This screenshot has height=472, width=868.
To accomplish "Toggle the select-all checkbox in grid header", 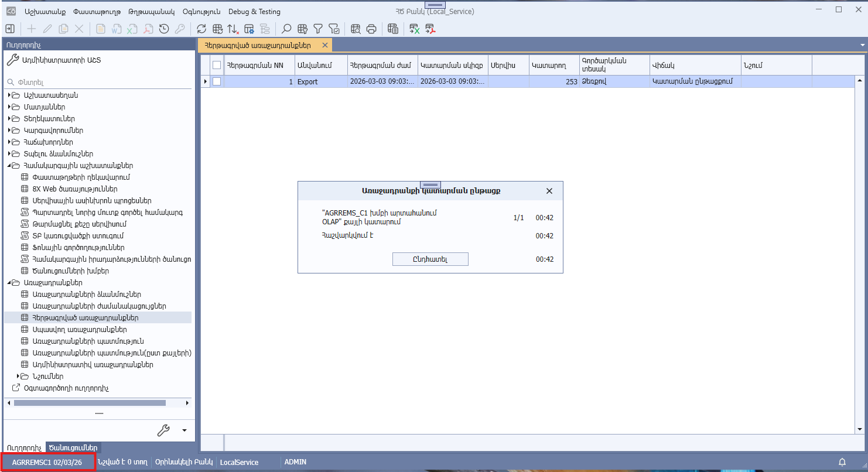I will 217,66.
